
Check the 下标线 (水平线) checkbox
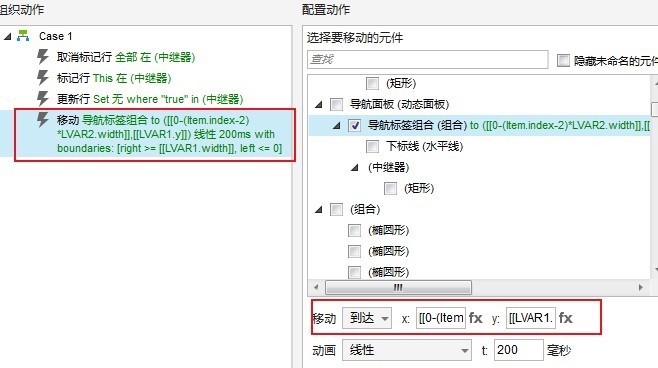click(372, 146)
